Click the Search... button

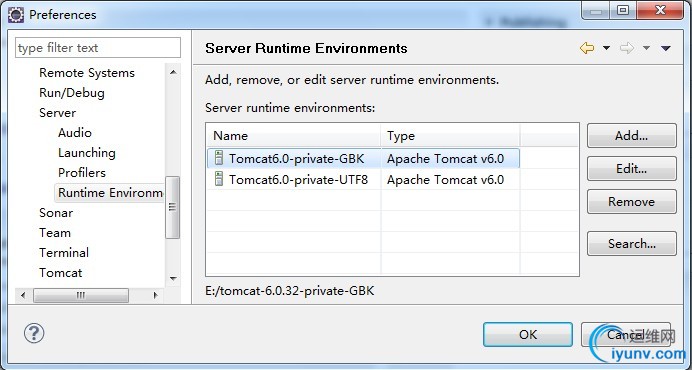click(632, 243)
